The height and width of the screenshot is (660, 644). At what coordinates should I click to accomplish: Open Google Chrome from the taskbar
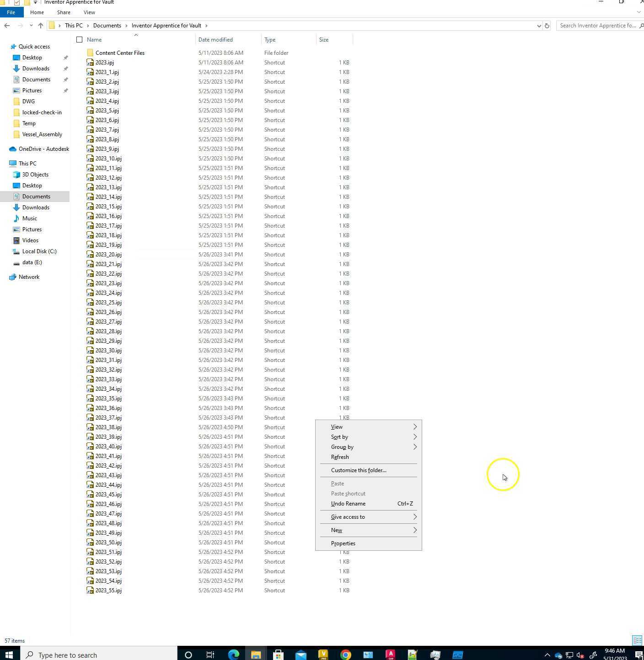pyautogui.click(x=346, y=655)
